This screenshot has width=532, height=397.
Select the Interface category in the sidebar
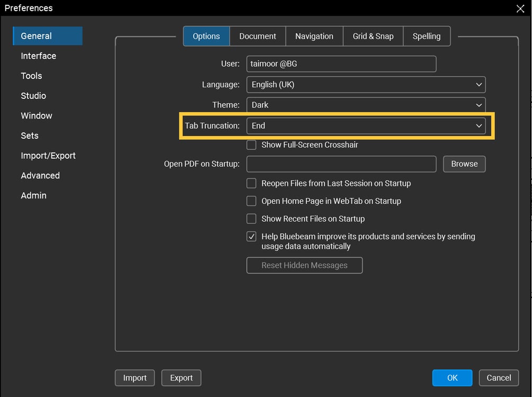tap(38, 56)
